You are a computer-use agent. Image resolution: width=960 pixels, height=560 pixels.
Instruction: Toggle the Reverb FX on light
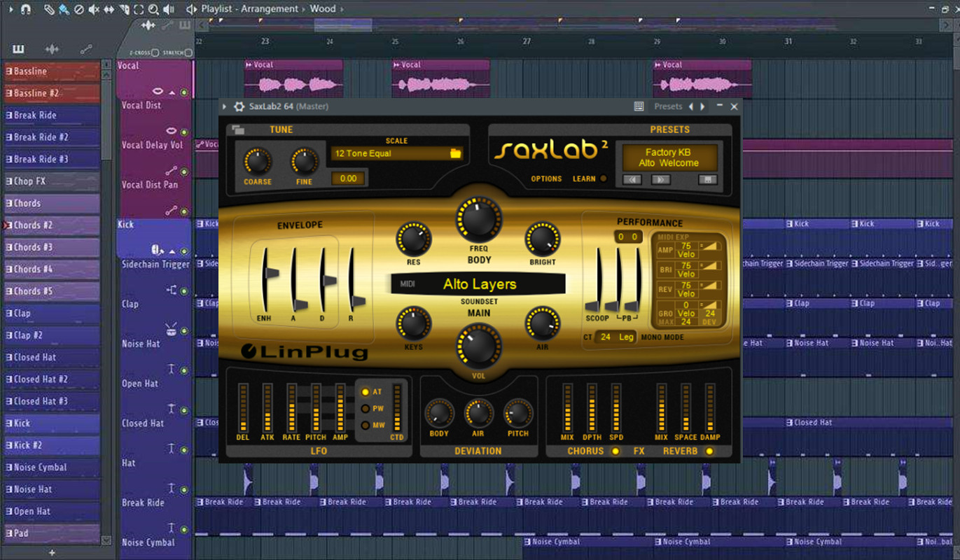[709, 451]
